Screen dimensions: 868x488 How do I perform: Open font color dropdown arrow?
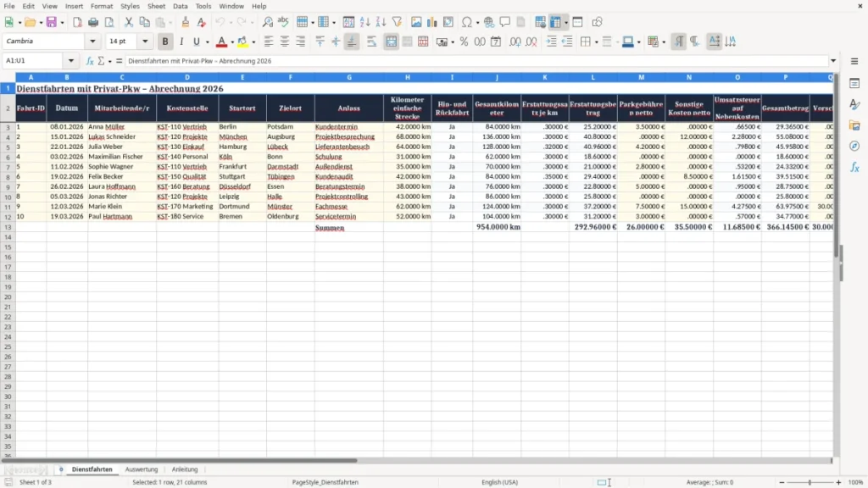tap(232, 42)
